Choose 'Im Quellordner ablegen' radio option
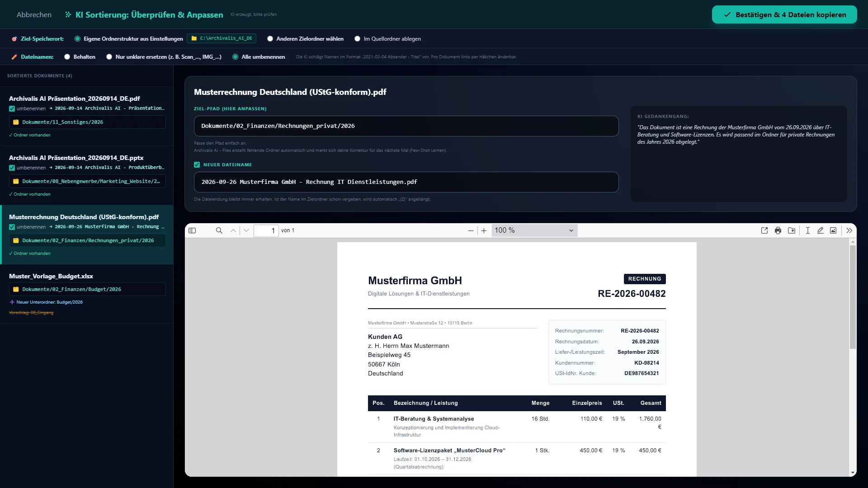 click(357, 39)
